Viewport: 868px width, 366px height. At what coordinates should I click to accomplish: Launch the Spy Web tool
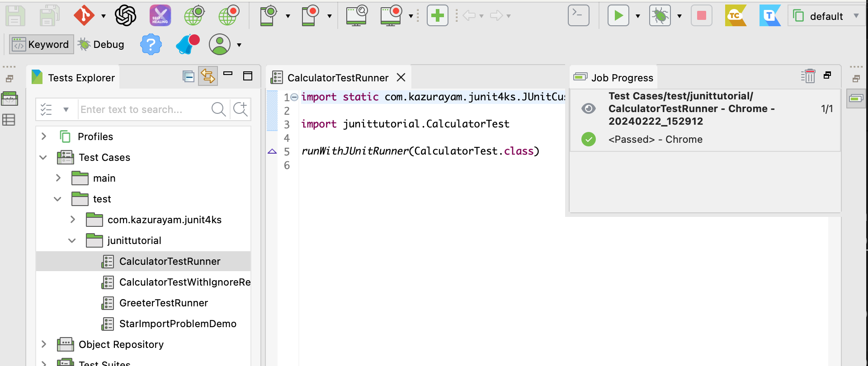[194, 16]
